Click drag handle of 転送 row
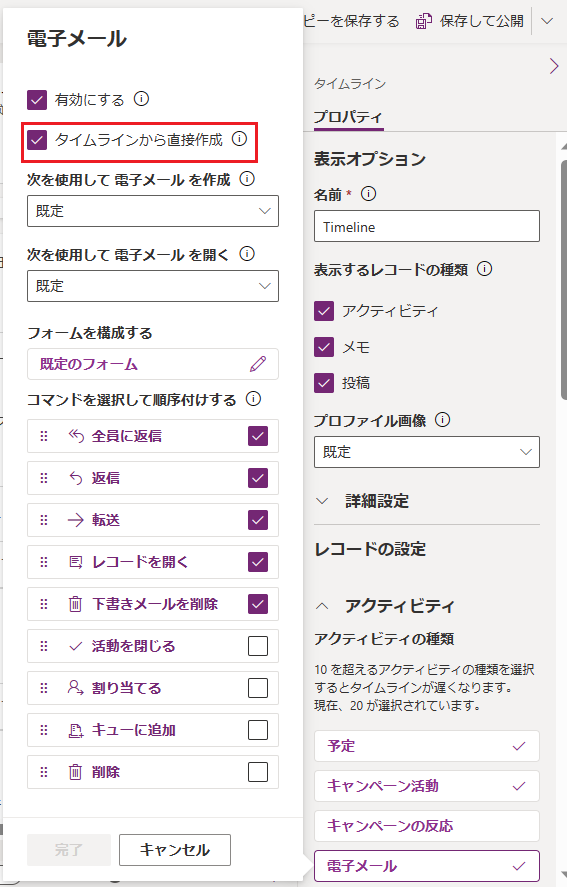567x887 pixels. coord(44,520)
